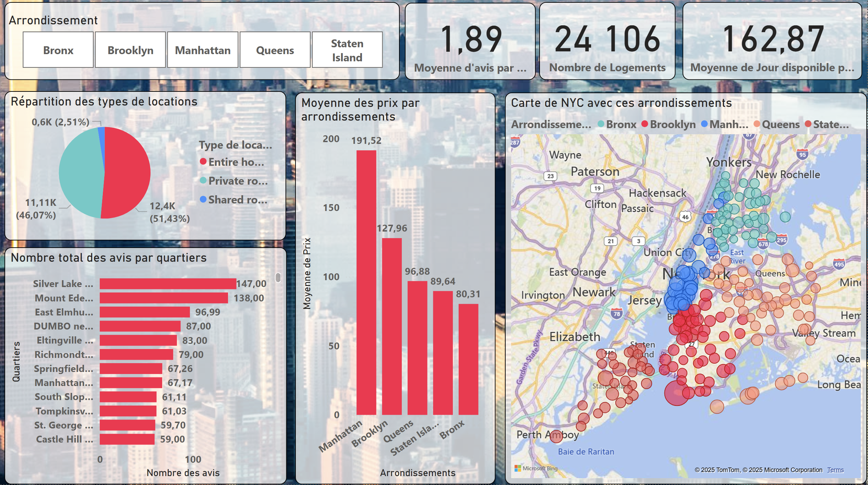Open the map Terms link
The width and height of the screenshot is (868, 485).
pos(835,470)
